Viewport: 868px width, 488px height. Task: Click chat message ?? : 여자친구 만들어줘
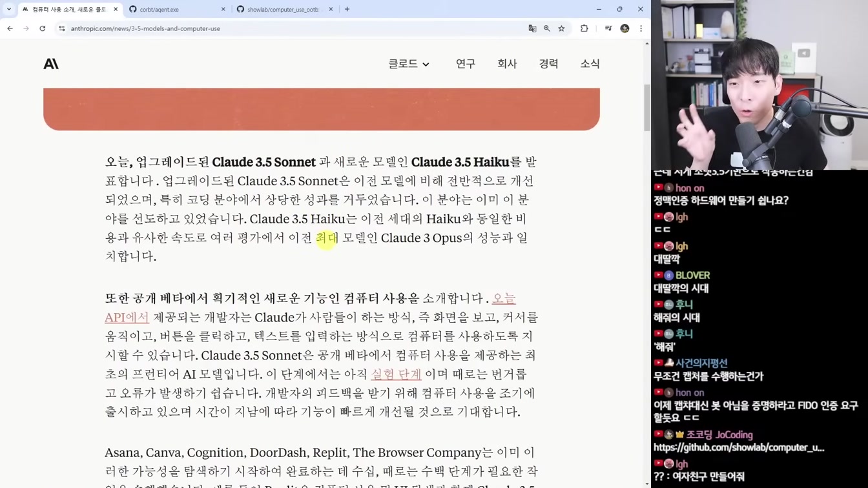[x=699, y=476]
